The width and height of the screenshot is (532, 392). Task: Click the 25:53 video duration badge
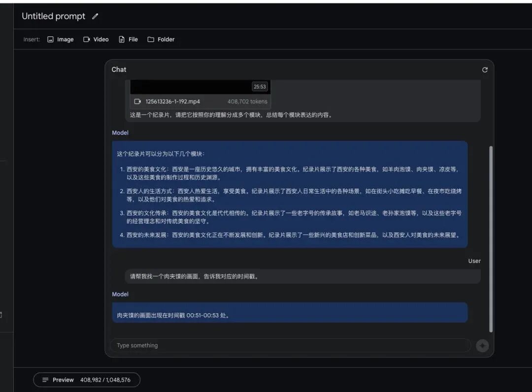tap(260, 87)
